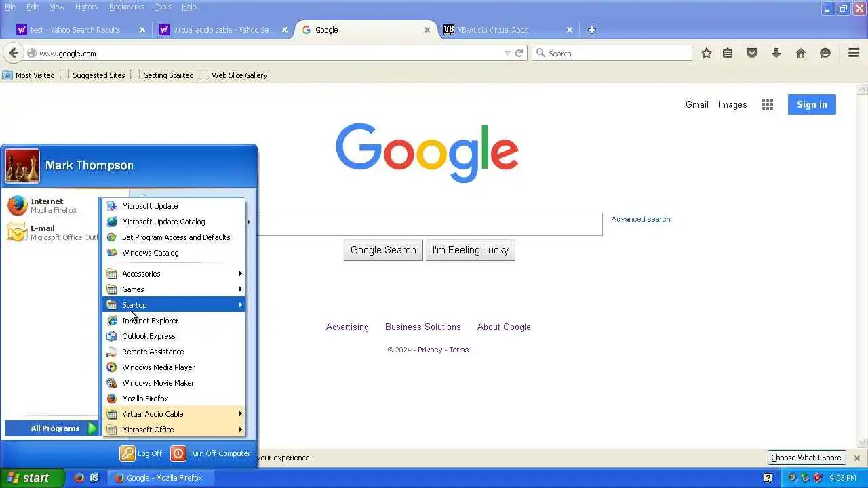Viewport: 868px width, 488px height.
Task: Open the Help menu
Action: click(x=189, y=7)
